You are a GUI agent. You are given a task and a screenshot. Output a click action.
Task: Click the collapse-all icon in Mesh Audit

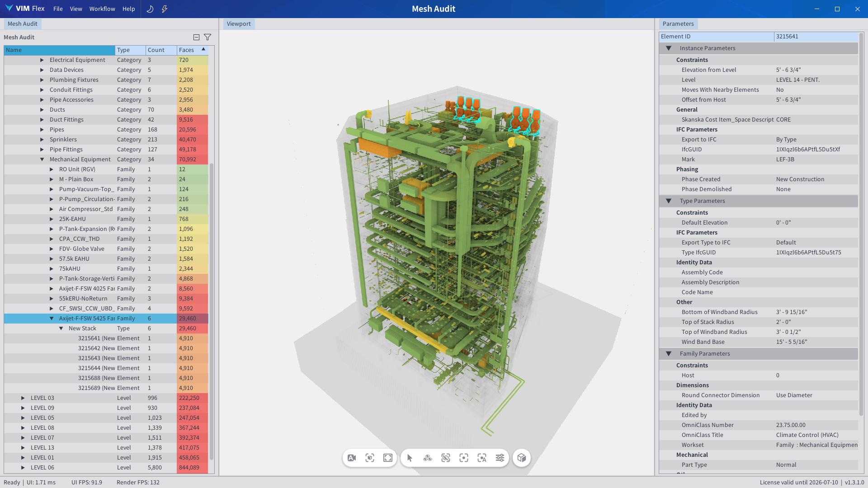point(196,37)
